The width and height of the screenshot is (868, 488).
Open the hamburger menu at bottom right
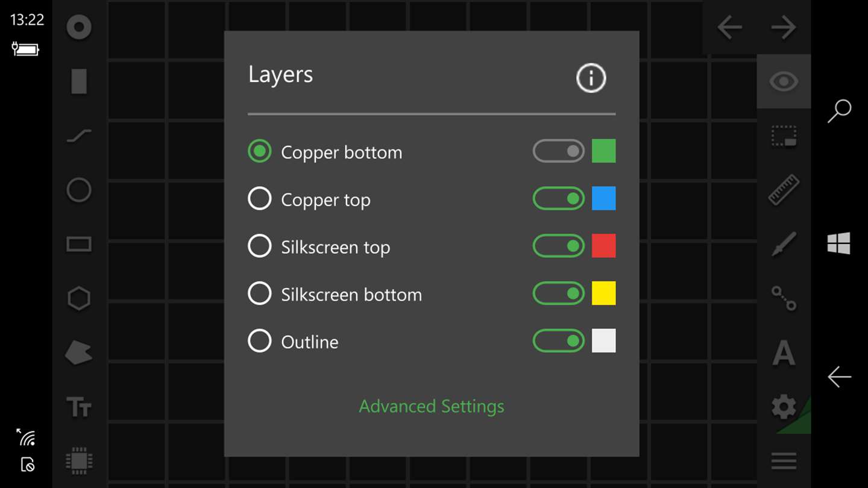click(x=784, y=461)
